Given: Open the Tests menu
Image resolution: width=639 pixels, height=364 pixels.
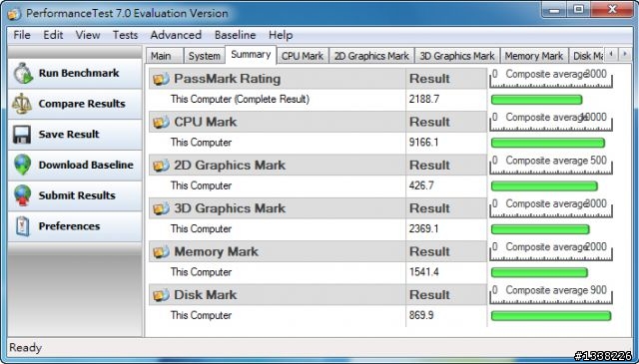Looking at the screenshot, I should tap(125, 35).
